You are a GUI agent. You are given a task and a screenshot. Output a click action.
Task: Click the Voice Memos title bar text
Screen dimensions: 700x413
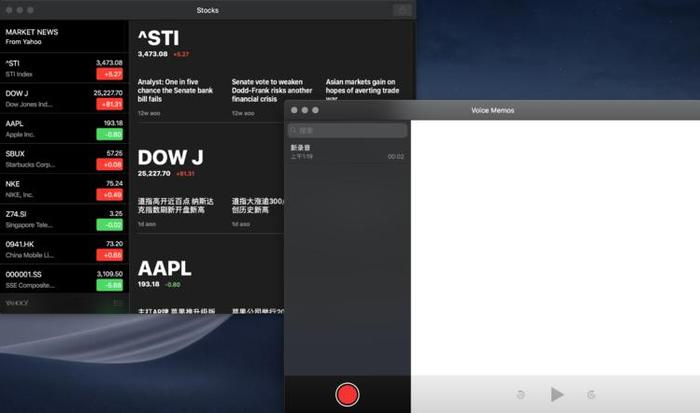[493, 110]
